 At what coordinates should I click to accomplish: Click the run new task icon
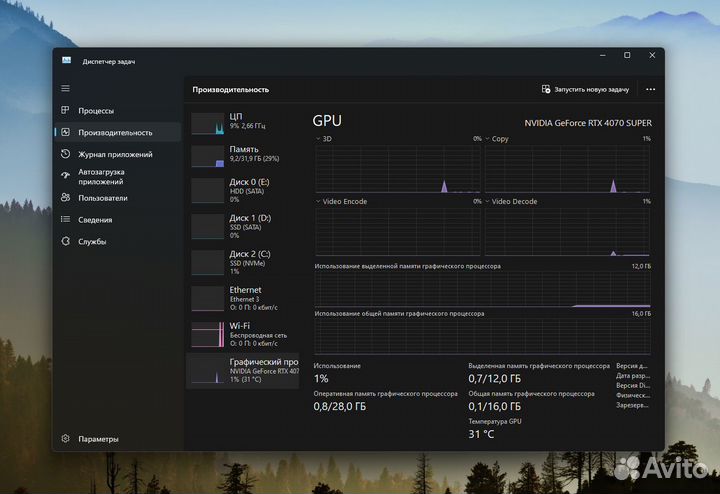[x=546, y=89]
